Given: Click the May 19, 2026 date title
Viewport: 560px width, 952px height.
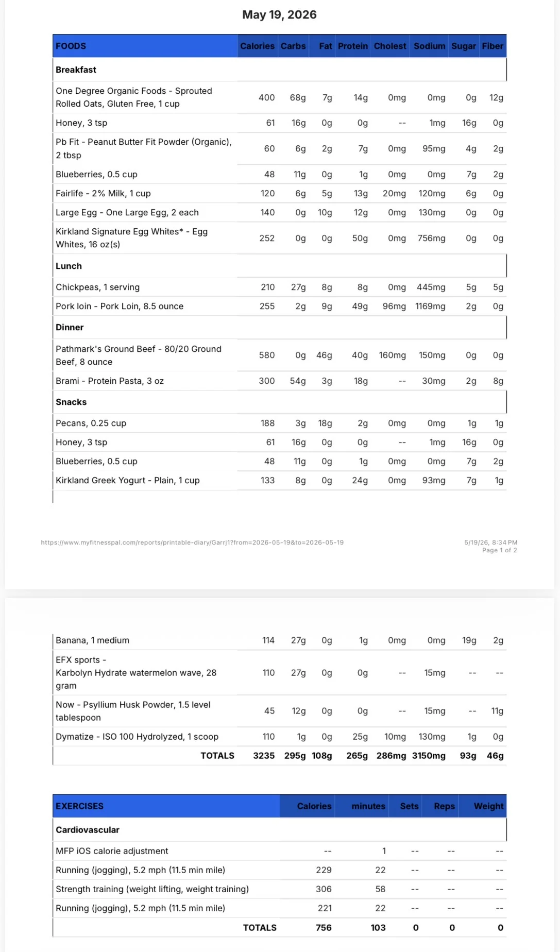Looking at the screenshot, I should 279,14.
